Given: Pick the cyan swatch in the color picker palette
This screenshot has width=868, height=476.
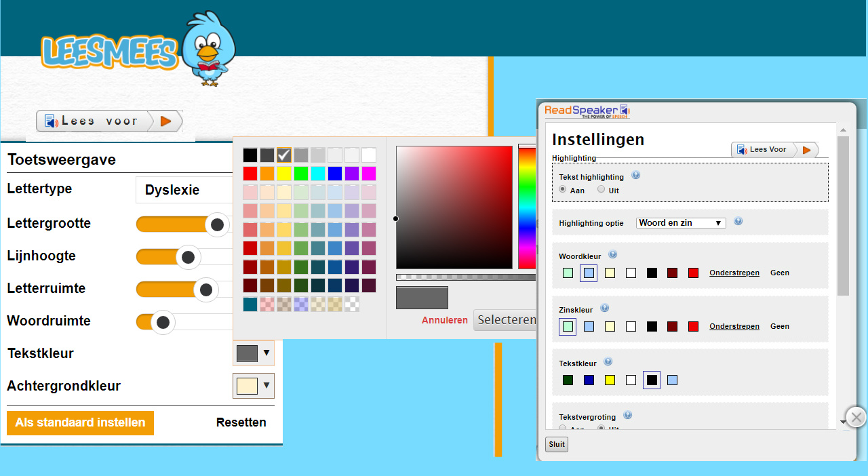Looking at the screenshot, I should click(x=318, y=174).
